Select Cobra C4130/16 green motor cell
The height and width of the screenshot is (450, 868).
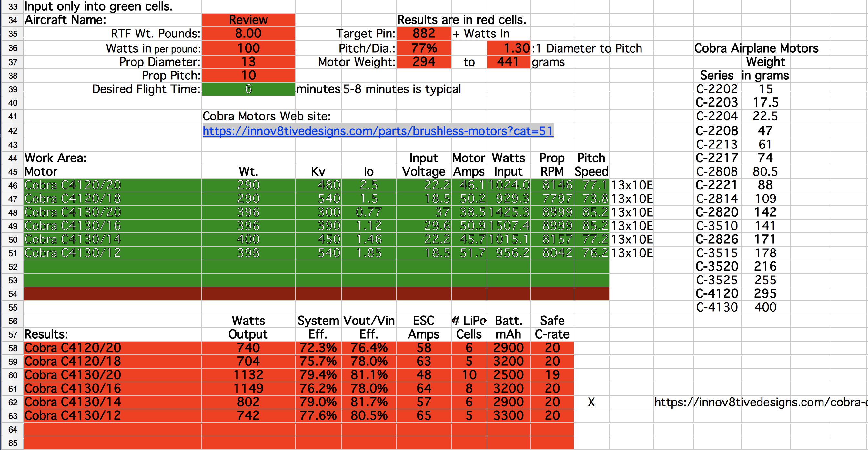113,226
